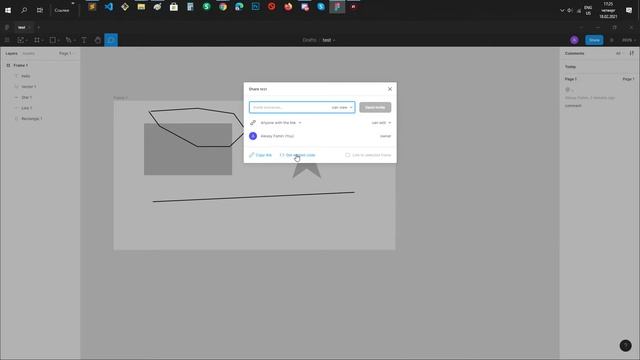This screenshot has height=360, width=640.
Task: Open 'Anyone with the link' dropdown
Action: (x=281, y=122)
